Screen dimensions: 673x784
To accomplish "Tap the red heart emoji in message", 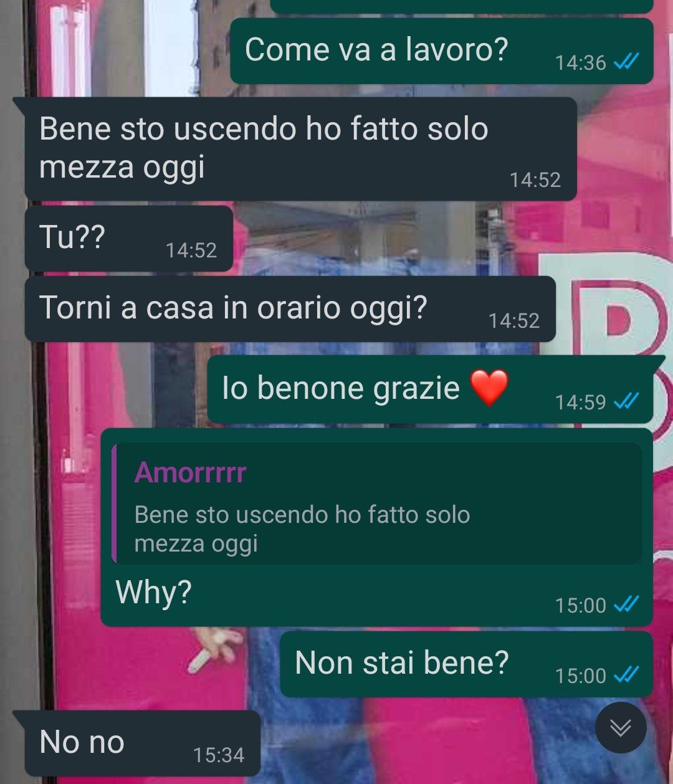I will 489,387.
